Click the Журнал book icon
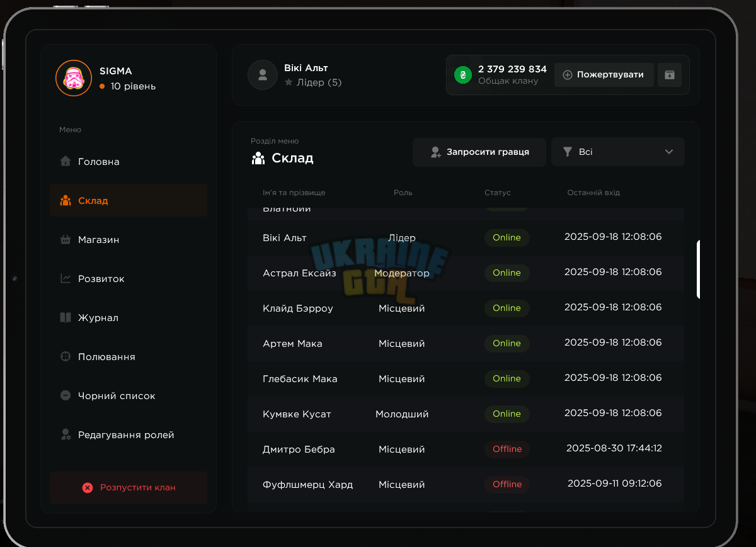756x547 pixels. (x=66, y=317)
